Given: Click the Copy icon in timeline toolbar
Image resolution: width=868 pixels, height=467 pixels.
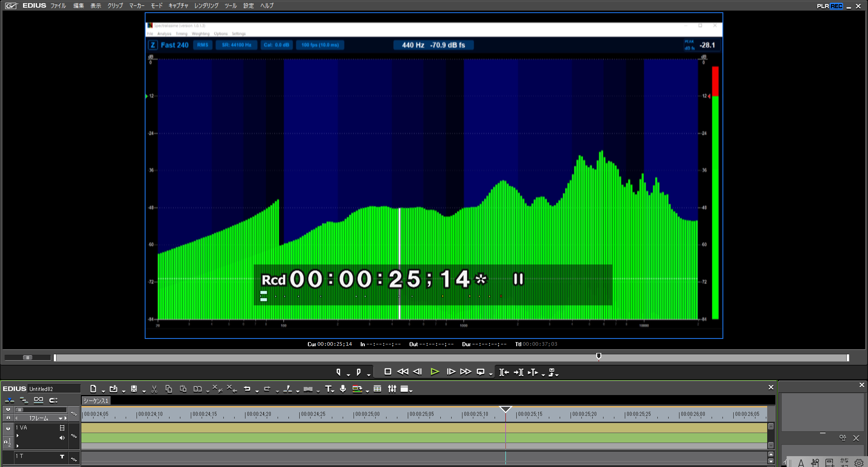Looking at the screenshot, I should (x=169, y=389).
